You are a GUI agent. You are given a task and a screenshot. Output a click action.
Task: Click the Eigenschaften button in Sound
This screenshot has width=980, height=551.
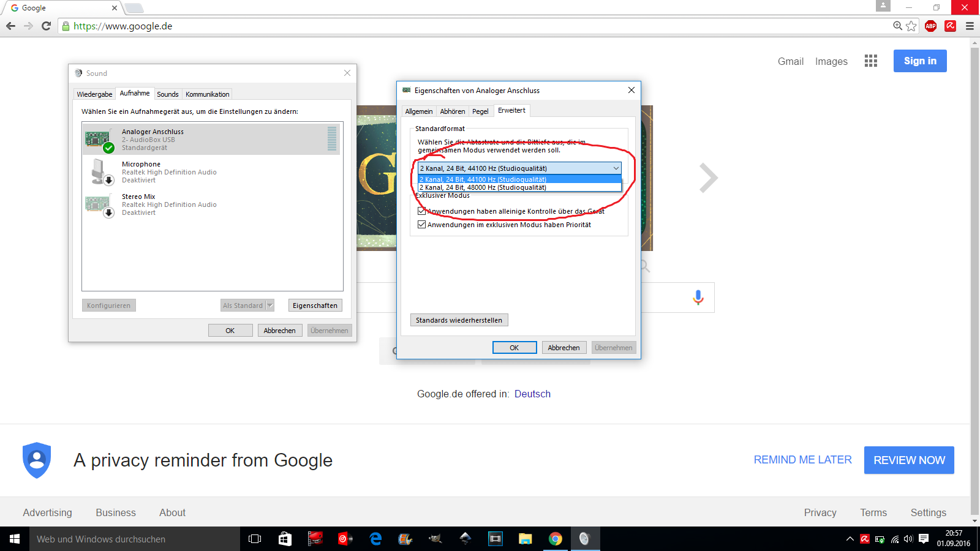click(315, 305)
